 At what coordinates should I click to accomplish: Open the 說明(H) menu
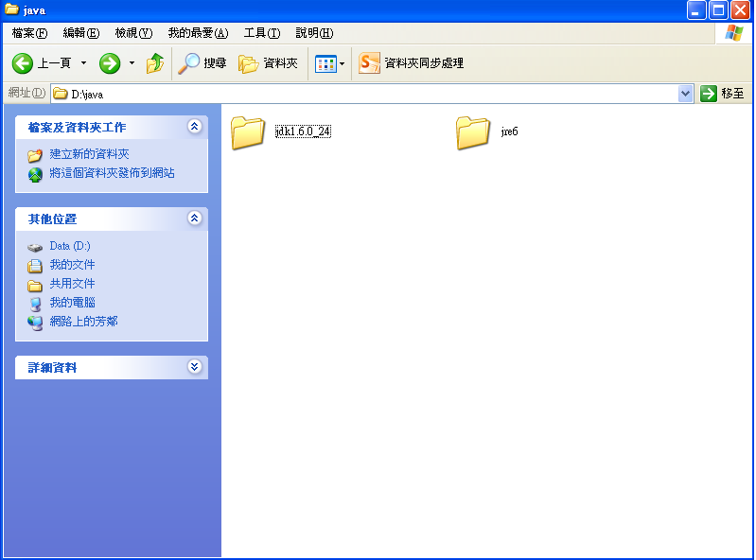[x=314, y=33]
